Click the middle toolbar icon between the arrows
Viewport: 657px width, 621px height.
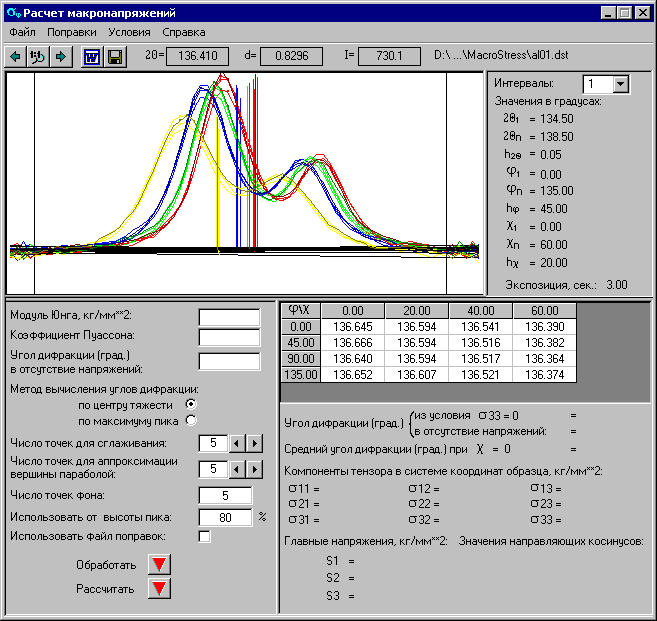[x=38, y=56]
